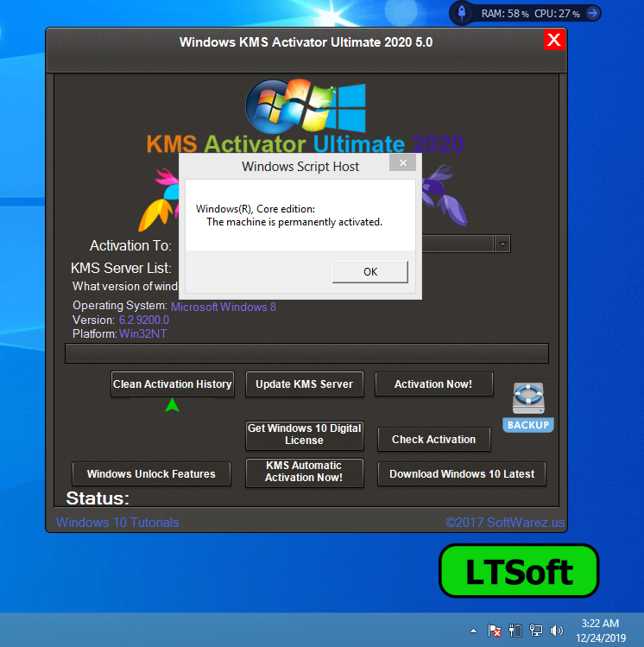Open the network tray icon
This screenshot has width=644, height=647.
(x=536, y=631)
